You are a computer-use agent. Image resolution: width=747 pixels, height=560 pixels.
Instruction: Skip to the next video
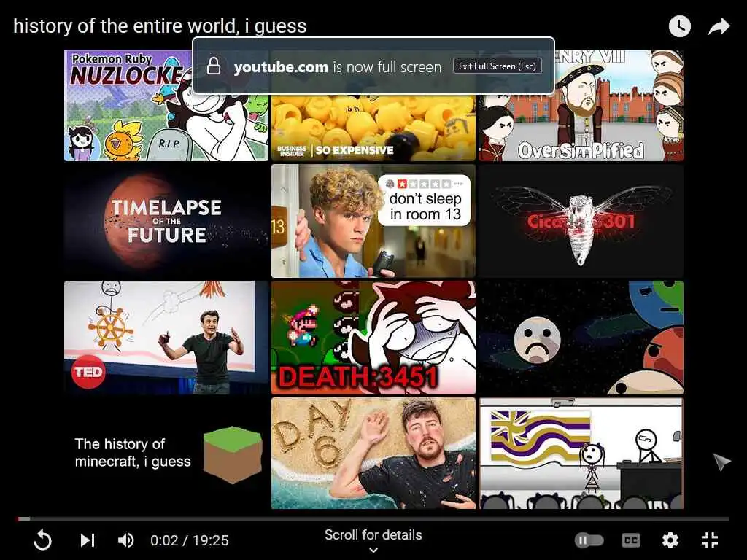click(88, 540)
